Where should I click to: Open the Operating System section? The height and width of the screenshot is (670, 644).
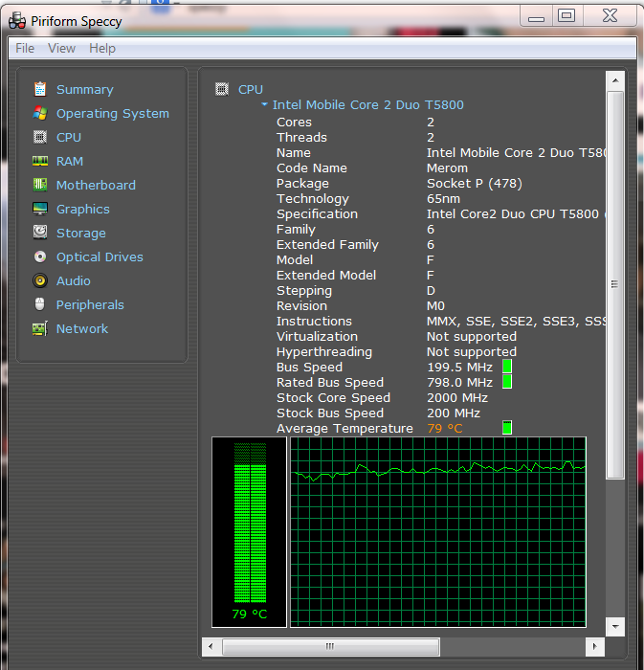pyautogui.click(x=113, y=114)
